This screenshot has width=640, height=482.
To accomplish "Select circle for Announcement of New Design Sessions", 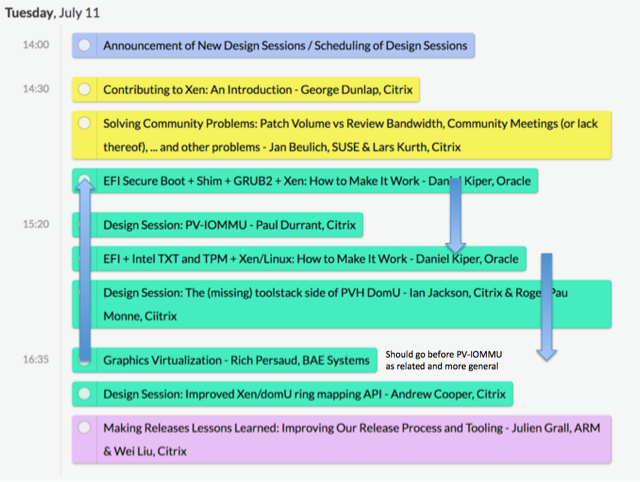I will [x=85, y=46].
